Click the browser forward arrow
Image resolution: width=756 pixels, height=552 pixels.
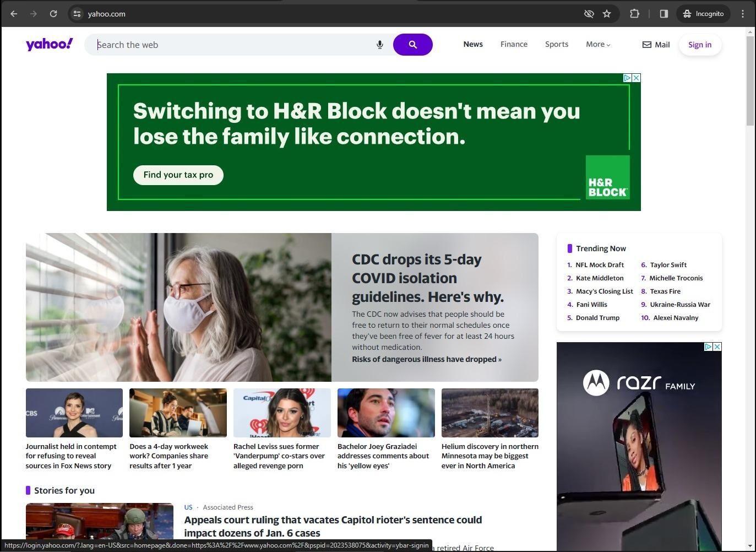coord(34,14)
